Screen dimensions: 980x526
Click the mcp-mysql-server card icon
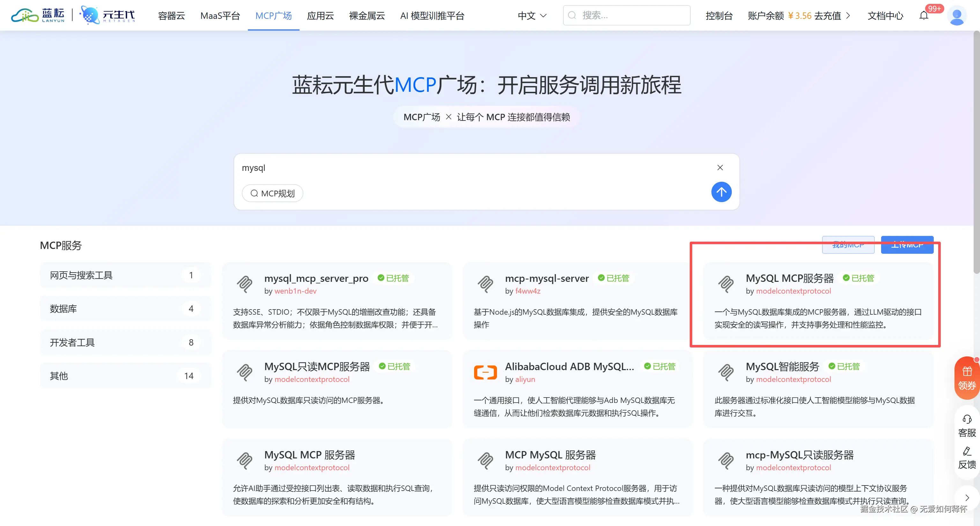tap(486, 284)
